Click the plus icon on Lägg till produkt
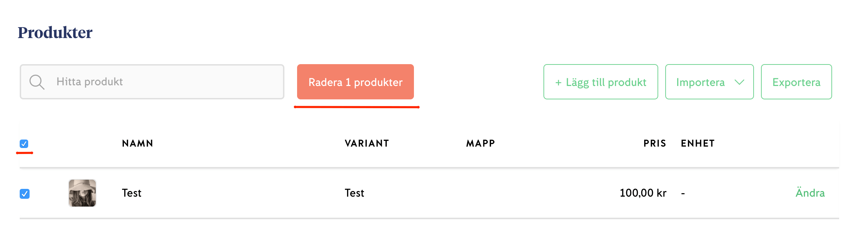Image resolution: width=868 pixels, height=234 pixels. pyautogui.click(x=558, y=83)
